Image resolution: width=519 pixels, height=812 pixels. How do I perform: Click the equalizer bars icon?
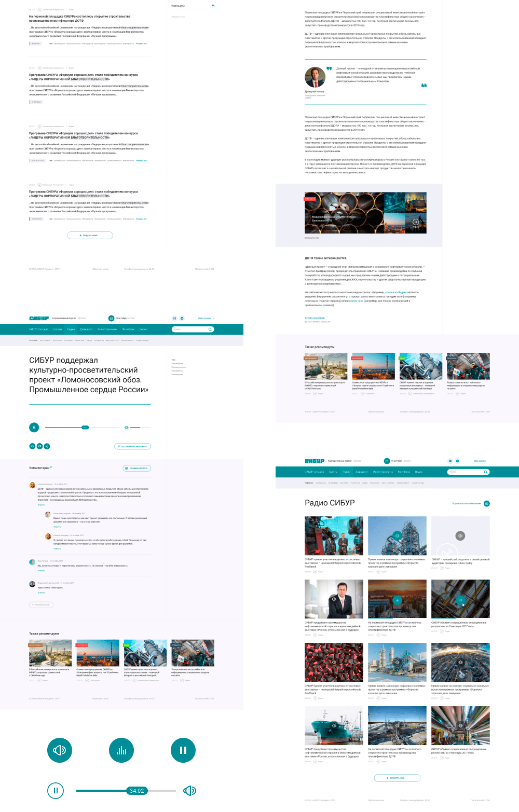tap(121, 750)
